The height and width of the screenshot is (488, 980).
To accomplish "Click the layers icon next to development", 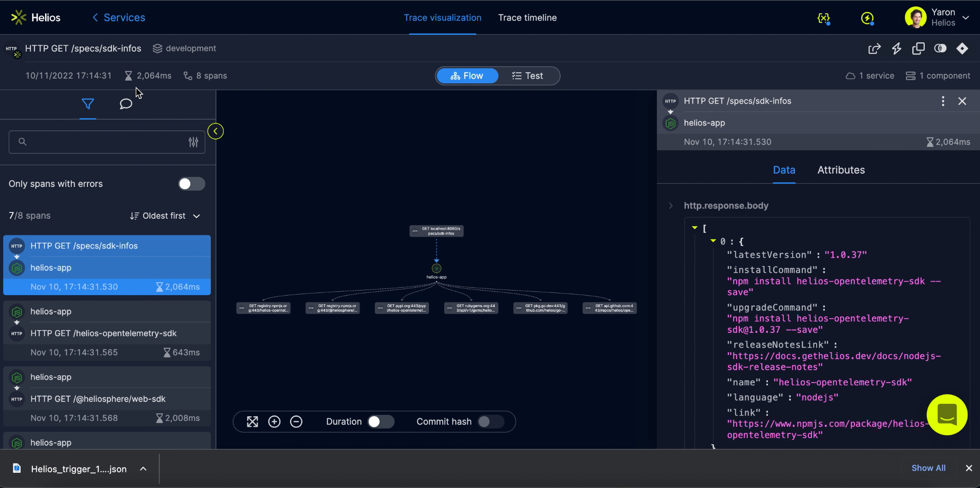I will tap(157, 48).
